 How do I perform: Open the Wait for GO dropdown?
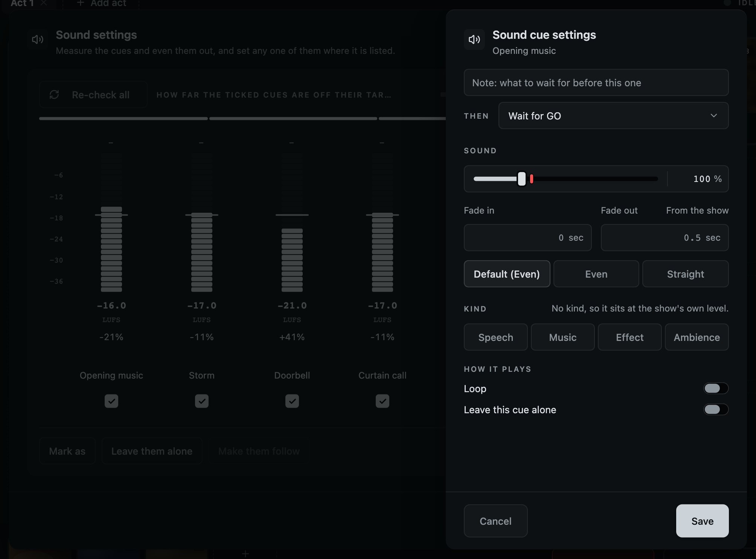pyautogui.click(x=613, y=116)
